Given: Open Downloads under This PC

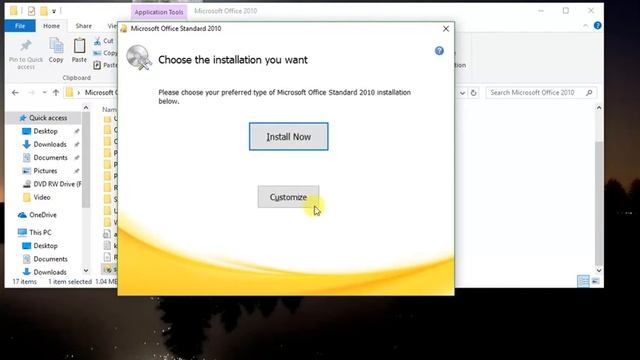Looking at the screenshot, I should pos(50,272).
